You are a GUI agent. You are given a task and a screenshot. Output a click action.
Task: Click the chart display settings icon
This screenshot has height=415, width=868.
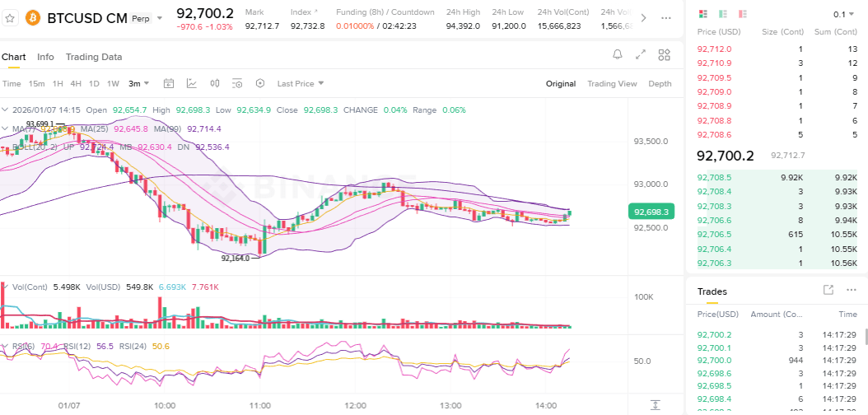pos(237,83)
